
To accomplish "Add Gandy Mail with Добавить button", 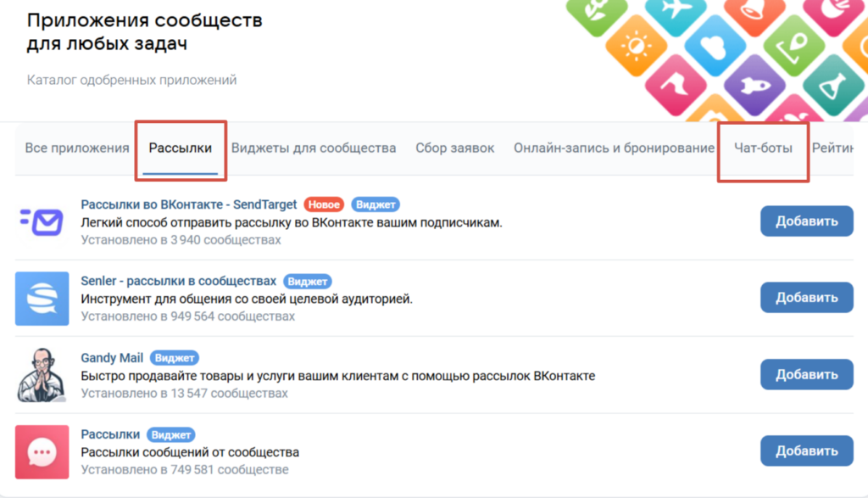I will pos(807,374).
